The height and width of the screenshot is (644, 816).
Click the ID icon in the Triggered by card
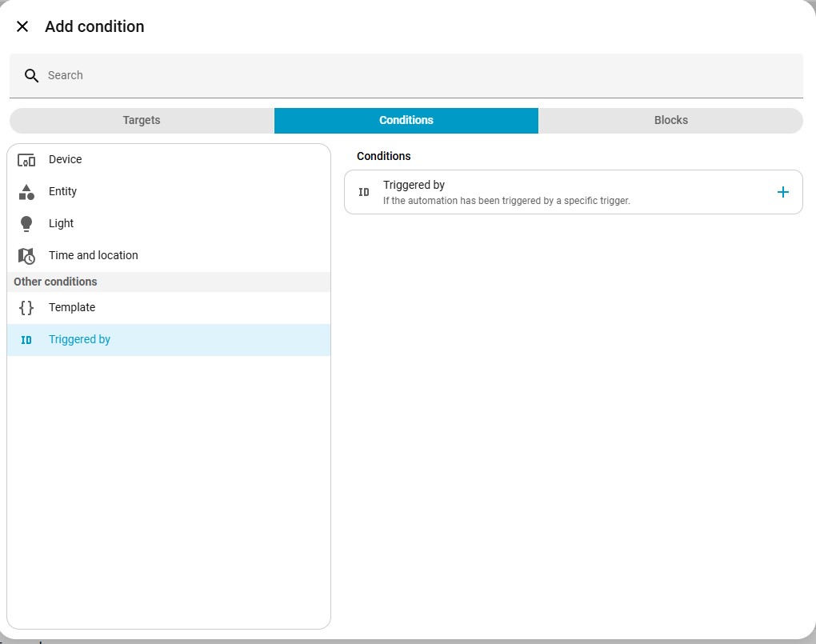[364, 192]
